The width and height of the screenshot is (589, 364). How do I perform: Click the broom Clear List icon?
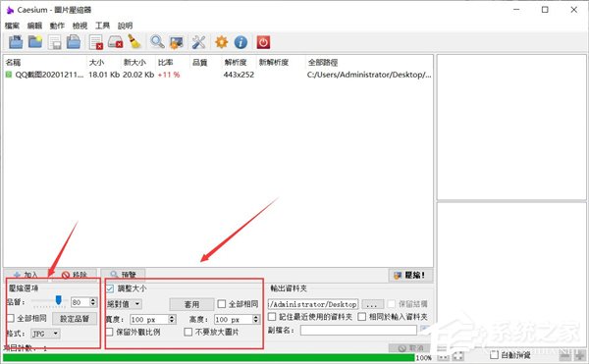coord(134,42)
